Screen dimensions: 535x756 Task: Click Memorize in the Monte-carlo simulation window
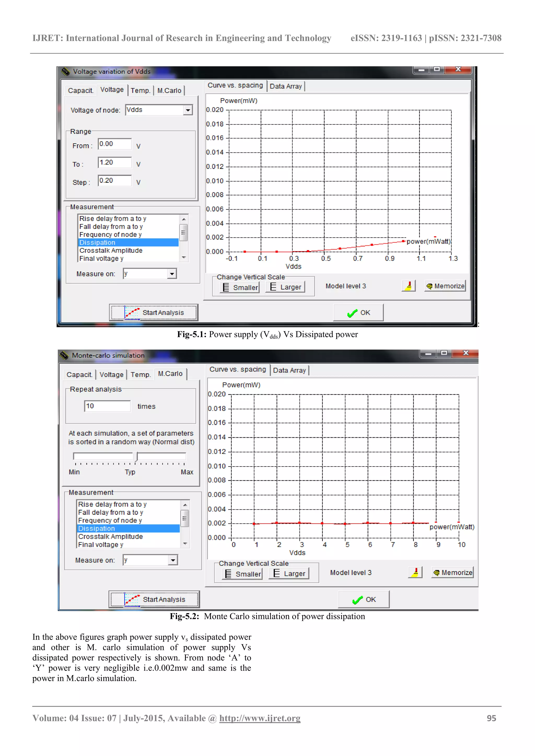tap(453, 572)
